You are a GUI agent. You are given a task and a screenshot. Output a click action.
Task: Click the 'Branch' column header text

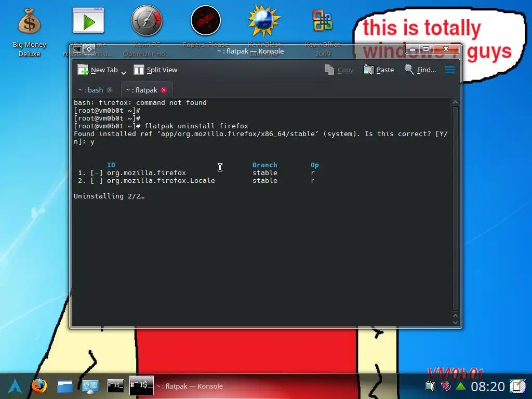pyautogui.click(x=264, y=165)
